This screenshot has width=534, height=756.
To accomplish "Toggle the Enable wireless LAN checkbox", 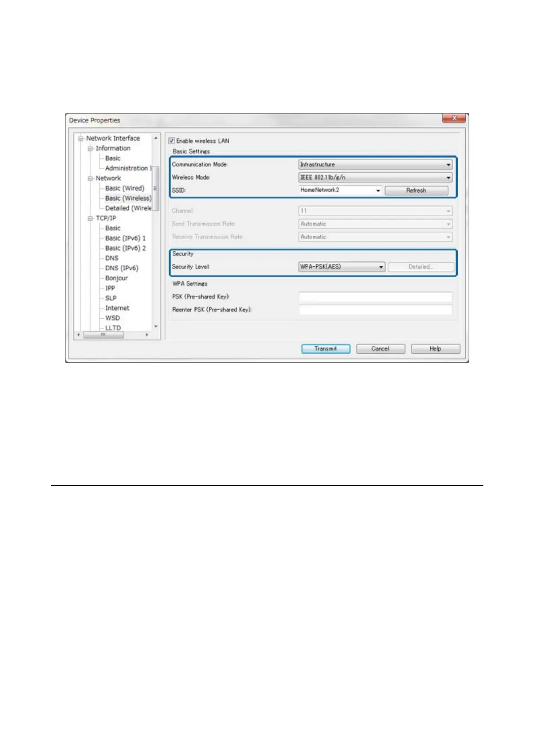I will pyautogui.click(x=171, y=141).
